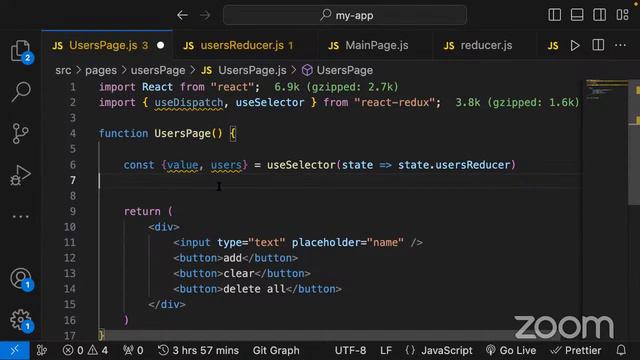Click the underlined users variable on line 6
The image size is (640, 360).
point(226,165)
